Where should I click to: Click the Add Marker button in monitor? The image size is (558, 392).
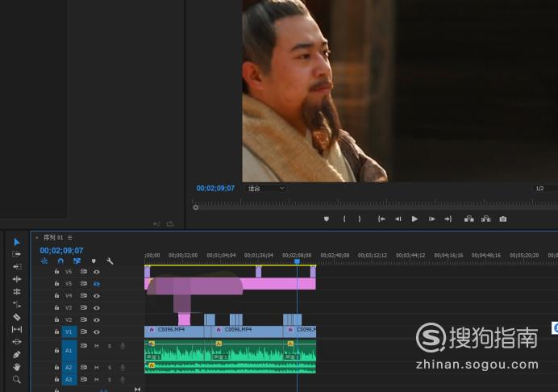(327, 219)
